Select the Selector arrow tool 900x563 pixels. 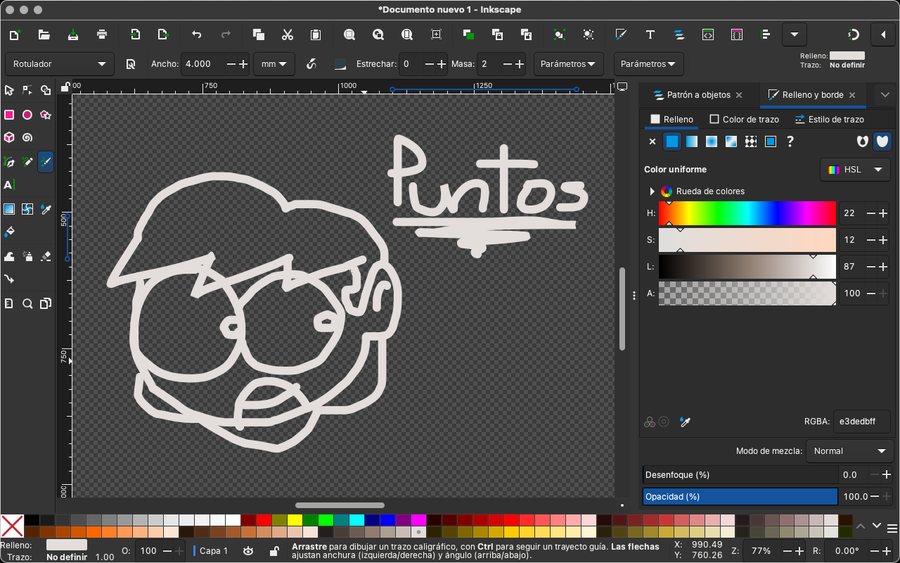[9, 90]
